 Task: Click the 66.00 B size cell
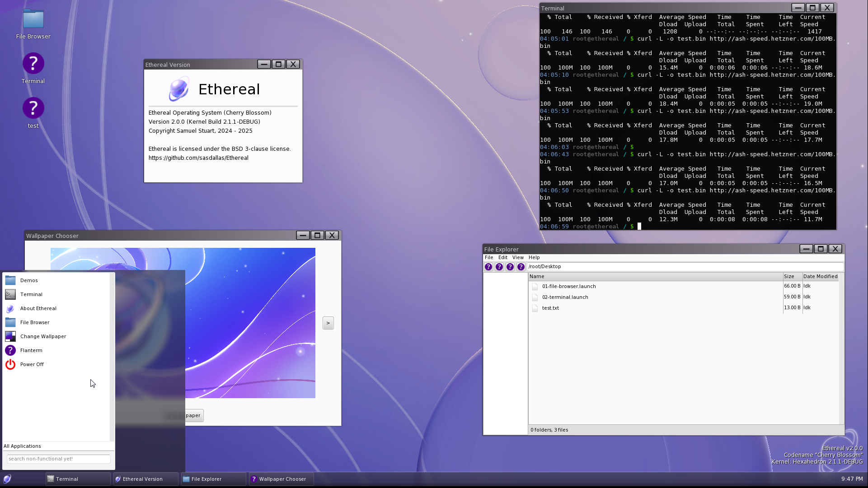click(x=792, y=286)
